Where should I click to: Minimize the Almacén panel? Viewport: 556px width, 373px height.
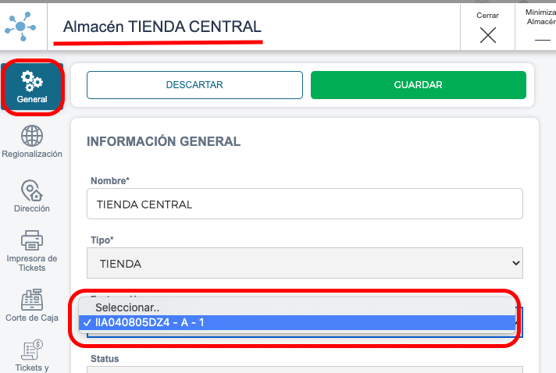[538, 28]
